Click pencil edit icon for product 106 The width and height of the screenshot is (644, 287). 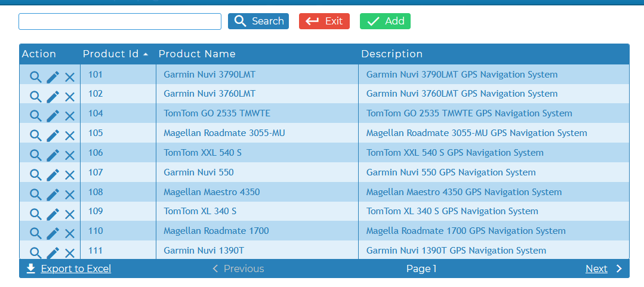click(53, 155)
